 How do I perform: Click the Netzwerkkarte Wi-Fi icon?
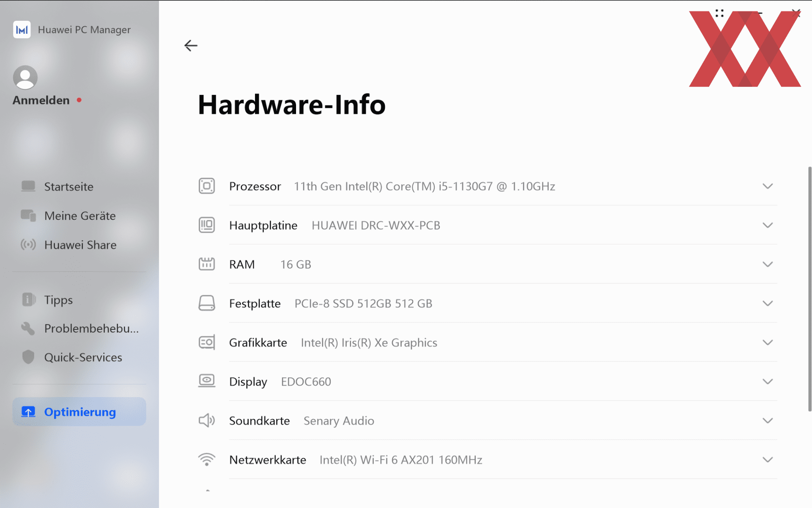click(x=207, y=459)
